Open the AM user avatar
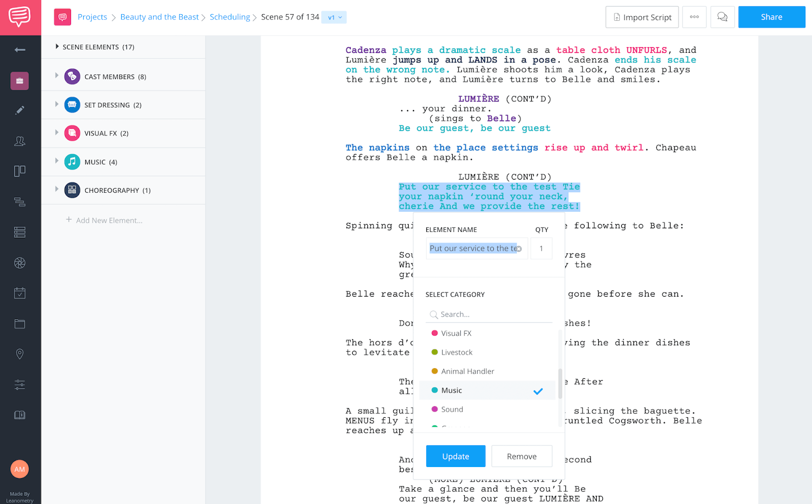The height and width of the screenshot is (504, 812). click(20, 469)
